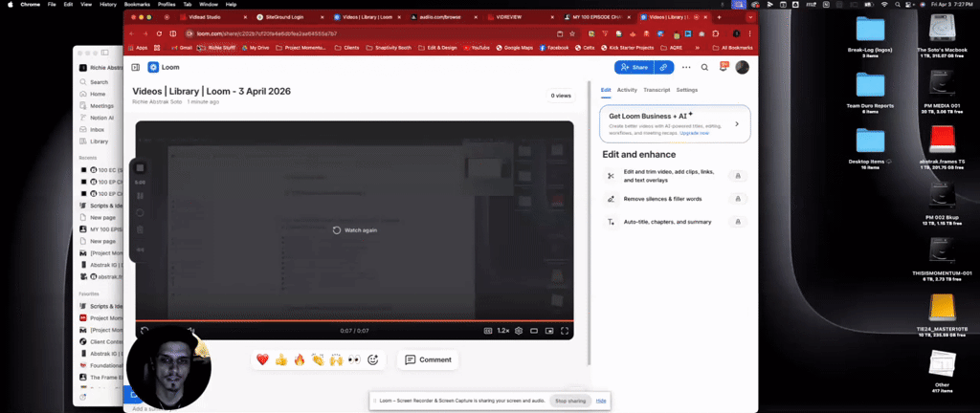Copy the video link with chain icon
The height and width of the screenshot is (413, 980).
(664, 67)
